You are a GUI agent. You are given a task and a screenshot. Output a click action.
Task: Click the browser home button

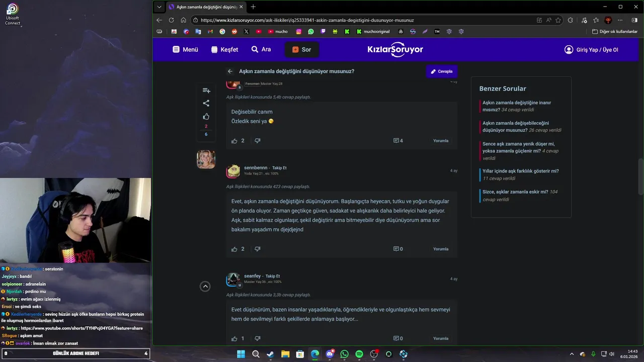[183, 20]
